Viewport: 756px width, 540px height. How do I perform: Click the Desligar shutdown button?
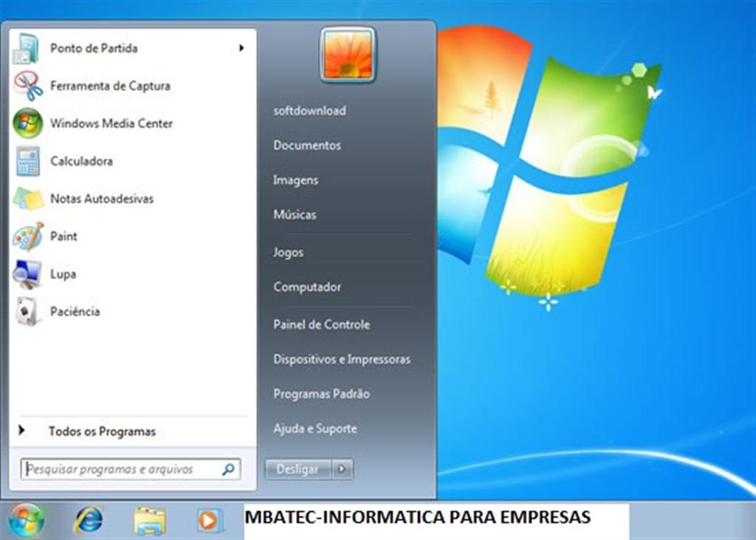(x=297, y=469)
